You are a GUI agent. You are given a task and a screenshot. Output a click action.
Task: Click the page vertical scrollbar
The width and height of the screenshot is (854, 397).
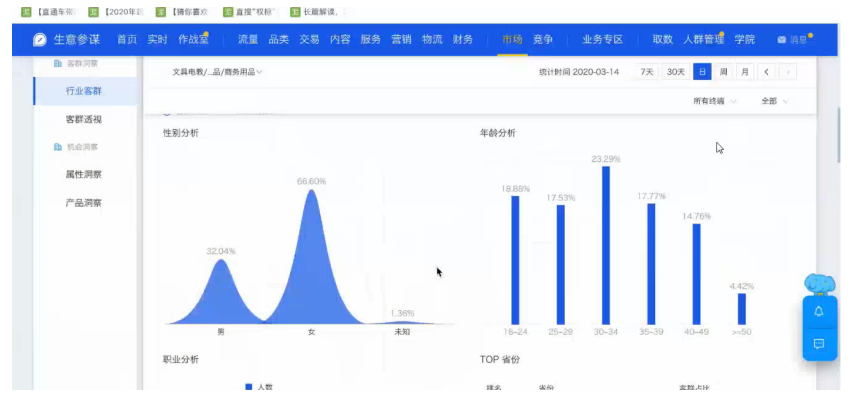click(x=839, y=135)
